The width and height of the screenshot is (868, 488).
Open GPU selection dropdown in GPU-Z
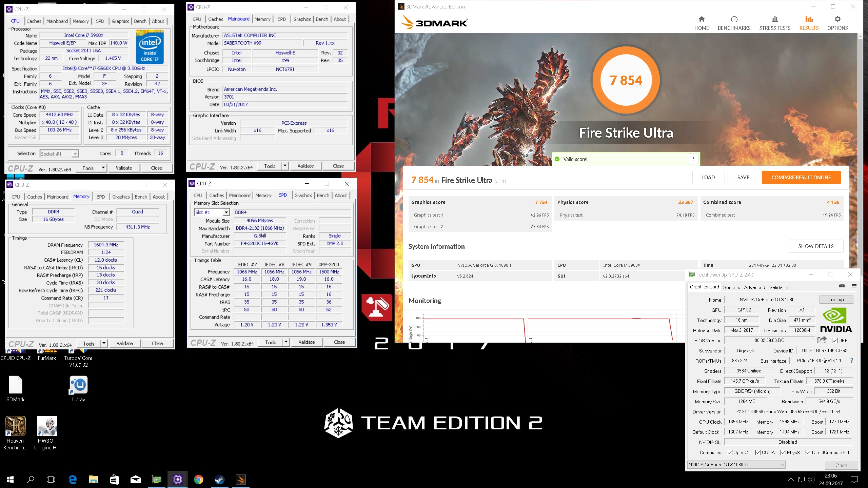coord(736,465)
